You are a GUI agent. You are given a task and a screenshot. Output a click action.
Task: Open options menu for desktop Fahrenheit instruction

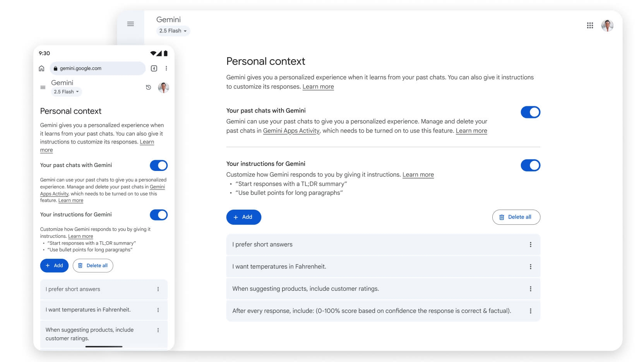531,267
